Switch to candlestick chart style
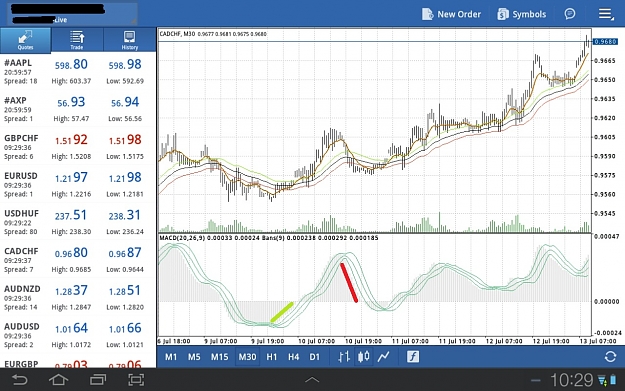The height and width of the screenshot is (391, 625). click(x=363, y=356)
